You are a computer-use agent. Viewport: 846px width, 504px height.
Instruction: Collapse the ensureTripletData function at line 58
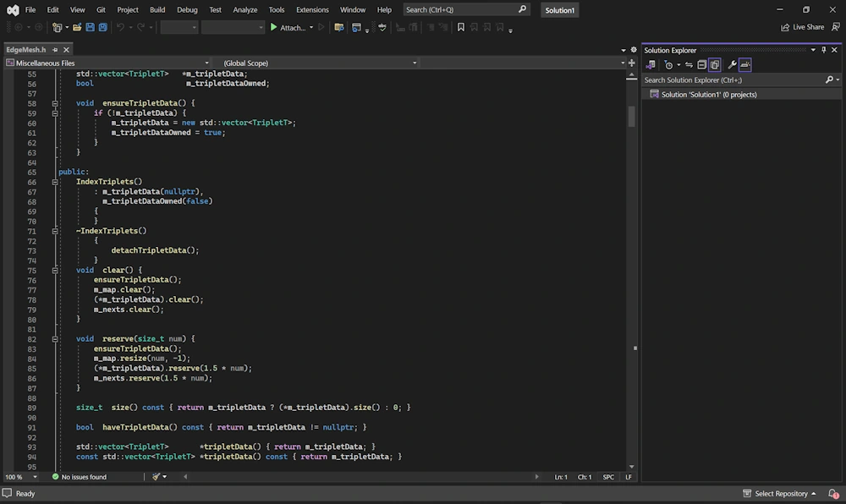click(x=55, y=103)
